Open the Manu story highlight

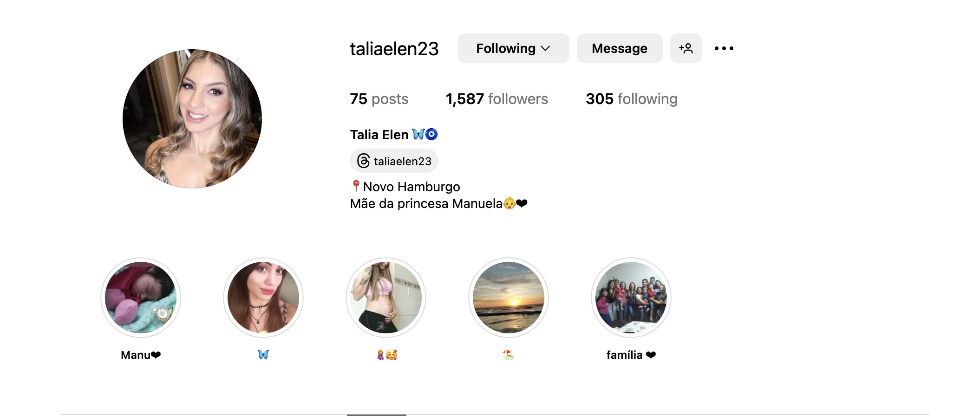[141, 298]
